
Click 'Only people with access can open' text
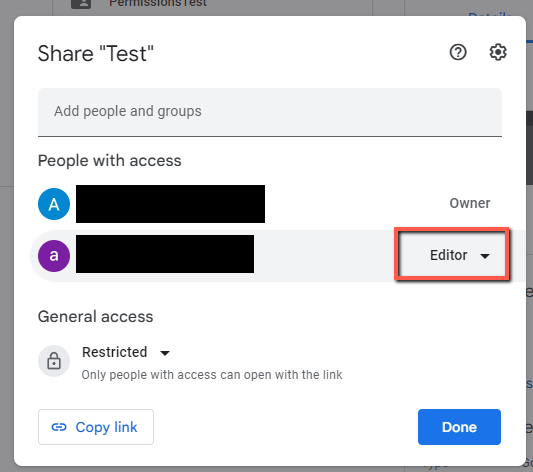tap(212, 375)
